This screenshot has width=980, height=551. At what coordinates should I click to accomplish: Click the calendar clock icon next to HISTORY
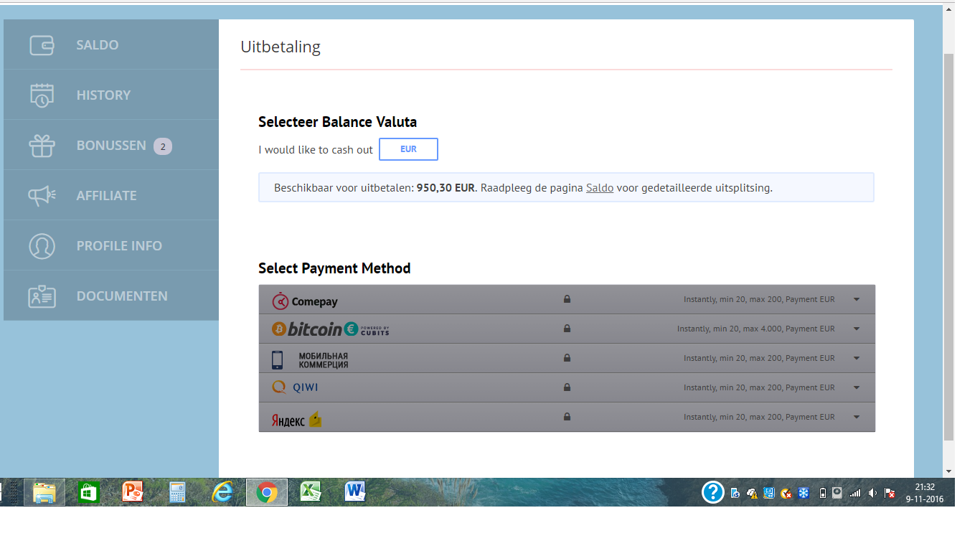tap(42, 95)
